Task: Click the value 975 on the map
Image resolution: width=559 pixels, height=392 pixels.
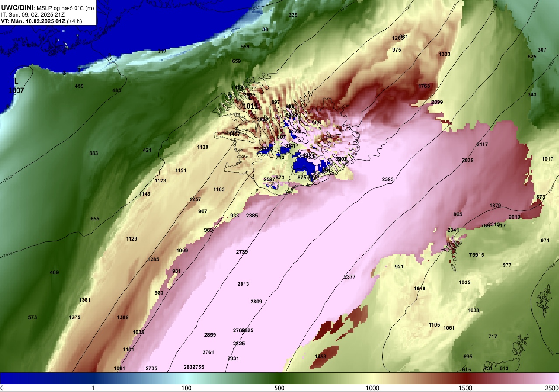Action: click(397, 50)
